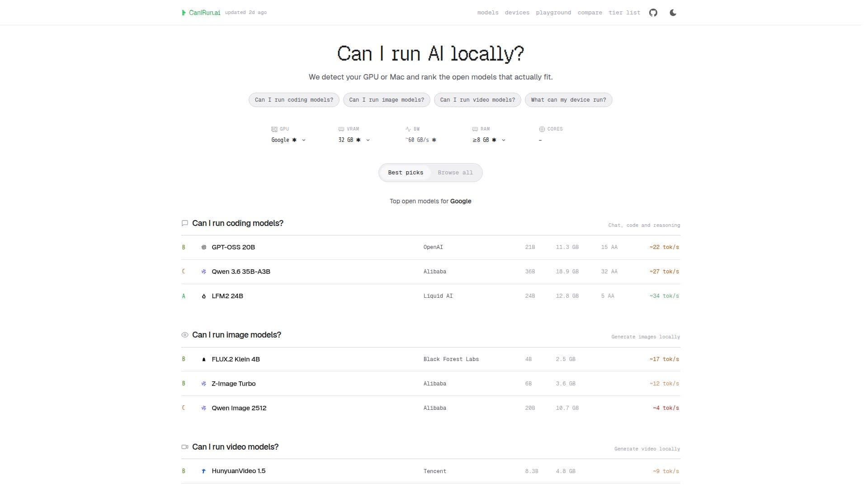
Task: Click the 'Can I run image models?' pill button
Action: coord(387,100)
